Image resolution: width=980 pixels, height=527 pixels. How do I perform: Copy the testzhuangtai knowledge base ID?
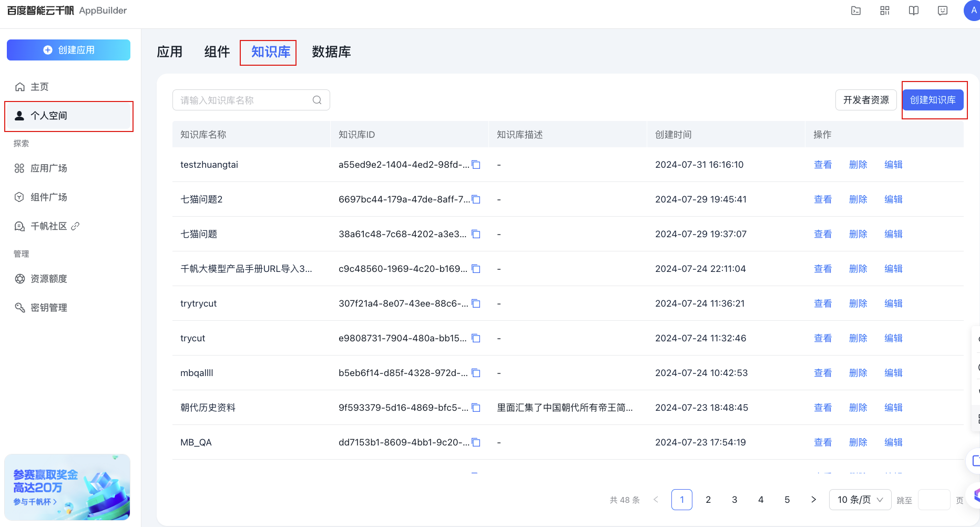click(476, 165)
